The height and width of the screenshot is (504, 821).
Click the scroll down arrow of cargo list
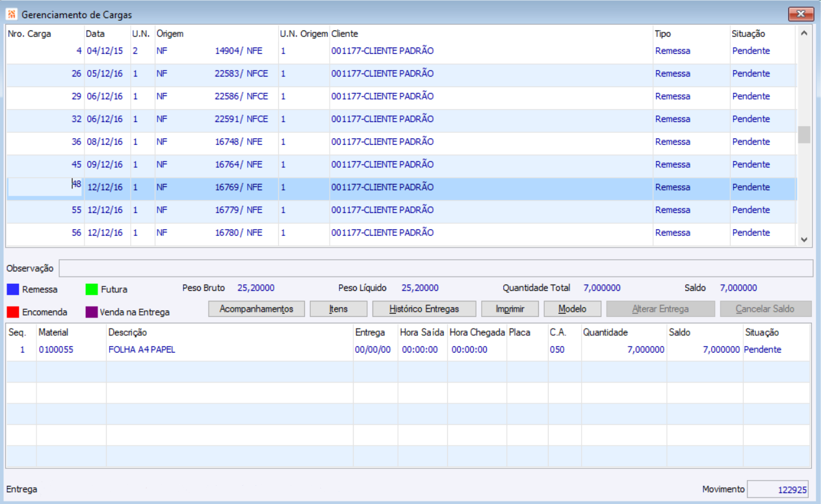[x=804, y=240]
